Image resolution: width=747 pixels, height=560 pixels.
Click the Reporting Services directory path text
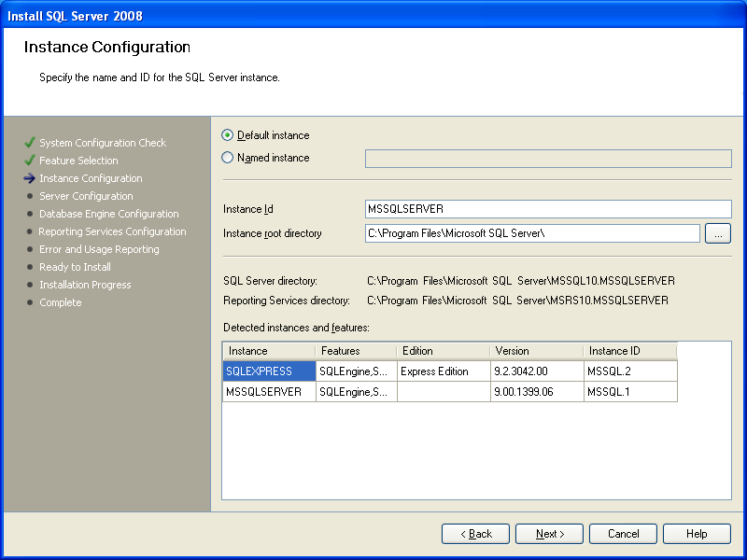point(517,301)
